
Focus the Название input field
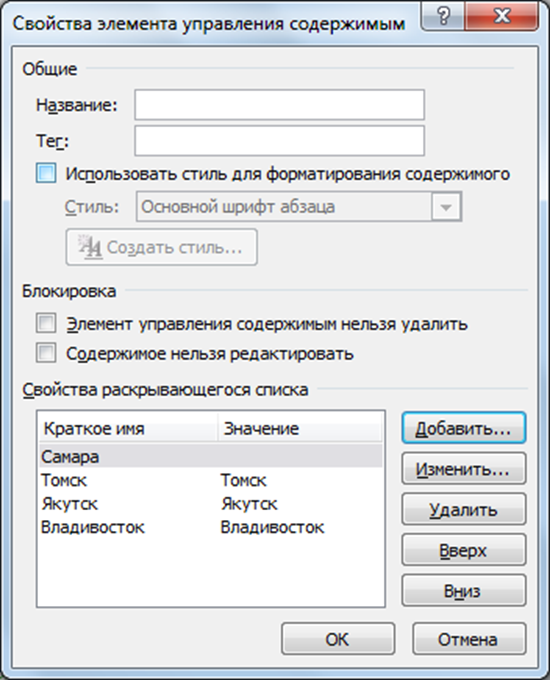pos(279,105)
